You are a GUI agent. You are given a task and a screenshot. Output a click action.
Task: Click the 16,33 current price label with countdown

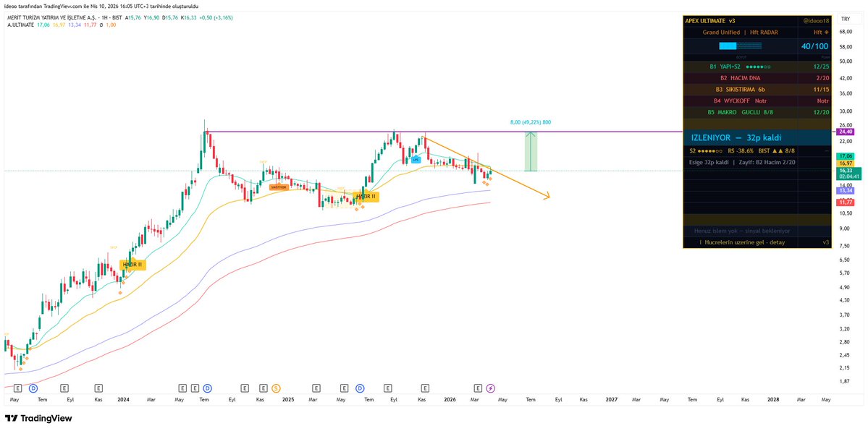(x=848, y=174)
